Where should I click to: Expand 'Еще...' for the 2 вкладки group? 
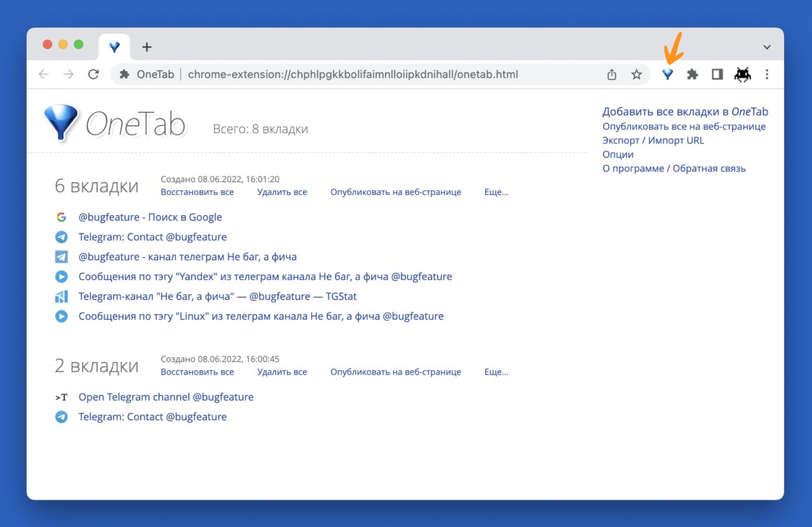(x=496, y=372)
